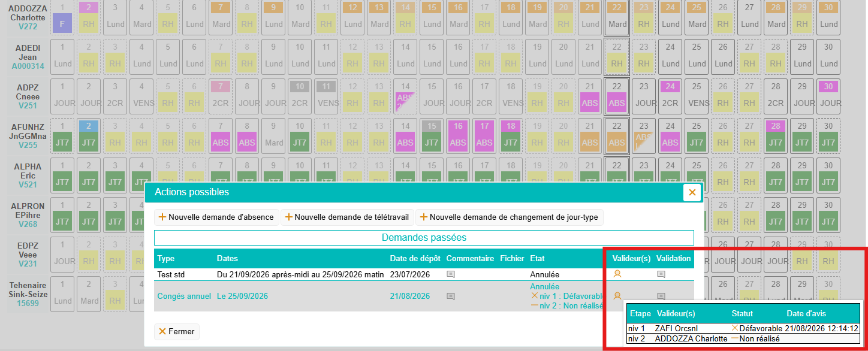
Task: Select ADEDI Jean's day 22 RH cell
Action: [x=616, y=56]
